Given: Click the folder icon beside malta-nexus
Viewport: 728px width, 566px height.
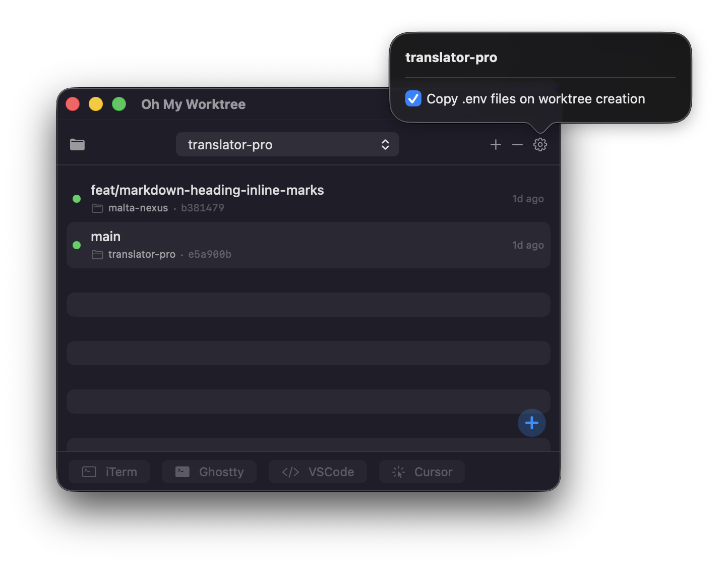Looking at the screenshot, I should click(97, 208).
